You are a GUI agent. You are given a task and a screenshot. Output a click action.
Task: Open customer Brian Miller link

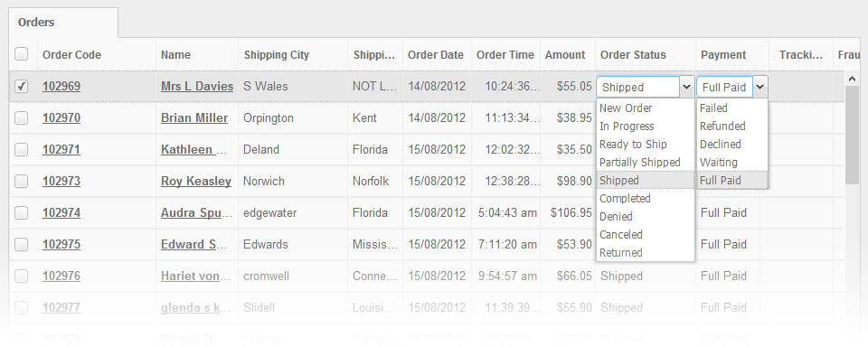tap(194, 117)
